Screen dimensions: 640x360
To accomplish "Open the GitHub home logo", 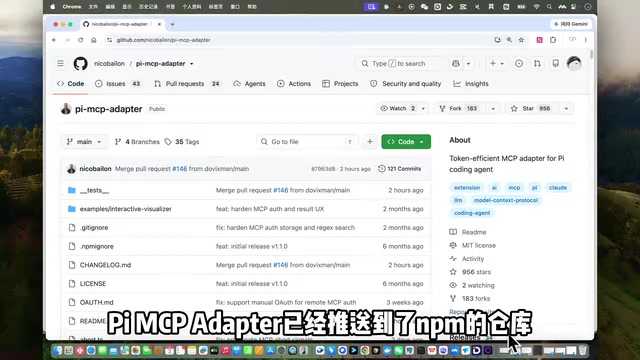I will coord(80,63).
